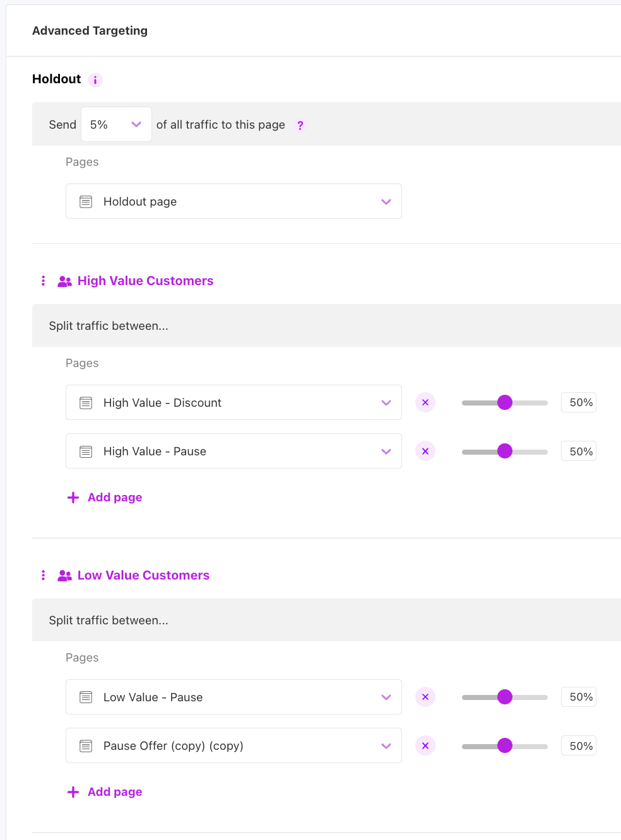
Task: Open the Holdout page selector dropdown
Action: (x=386, y=201)
